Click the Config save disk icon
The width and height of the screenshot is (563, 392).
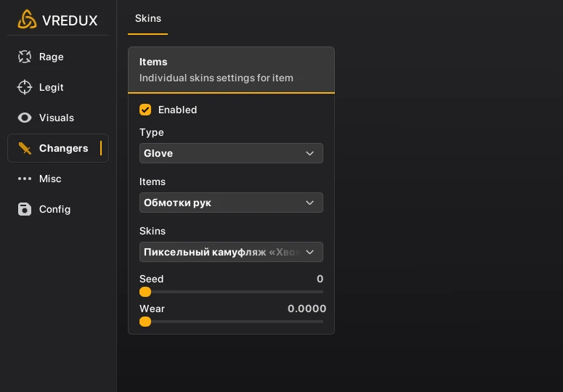(25, 209)
